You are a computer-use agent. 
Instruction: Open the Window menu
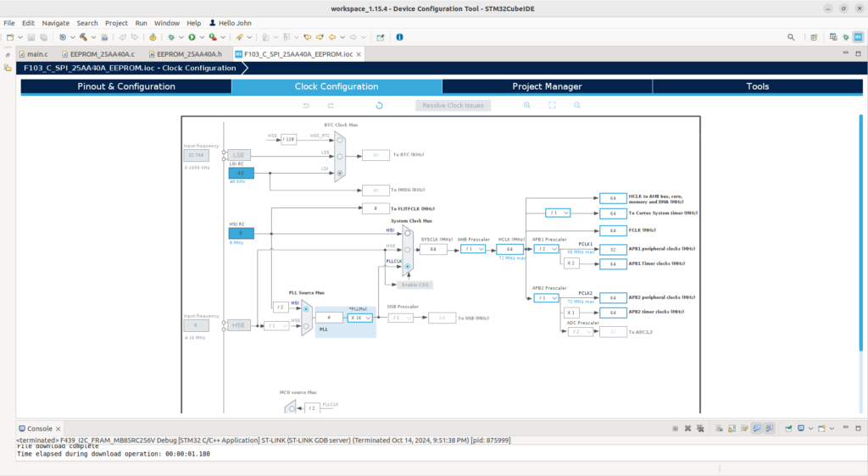[x=167, y=23]
